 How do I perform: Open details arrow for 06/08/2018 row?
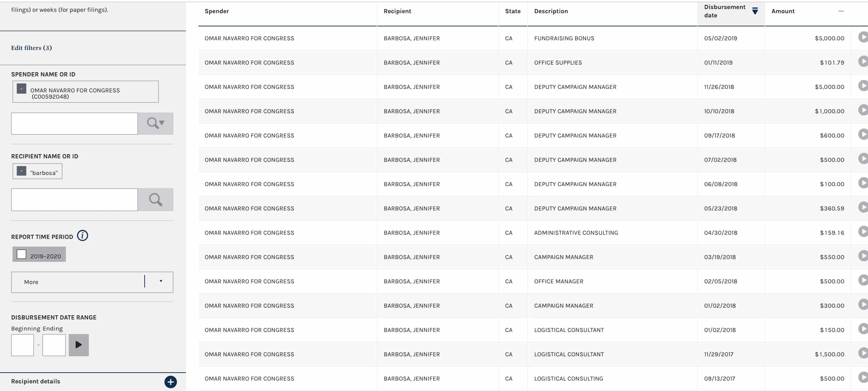pyautogui.click(x=863, y=183)
